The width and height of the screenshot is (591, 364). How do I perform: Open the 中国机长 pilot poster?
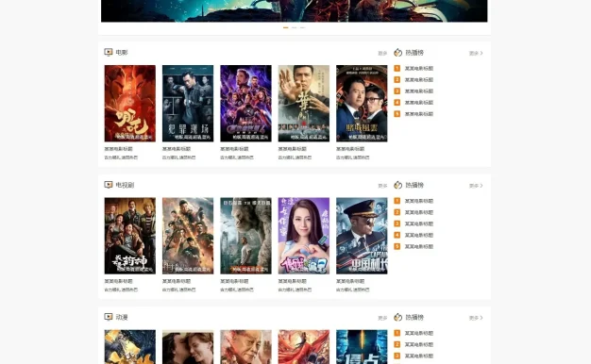[x=362, y=236]
